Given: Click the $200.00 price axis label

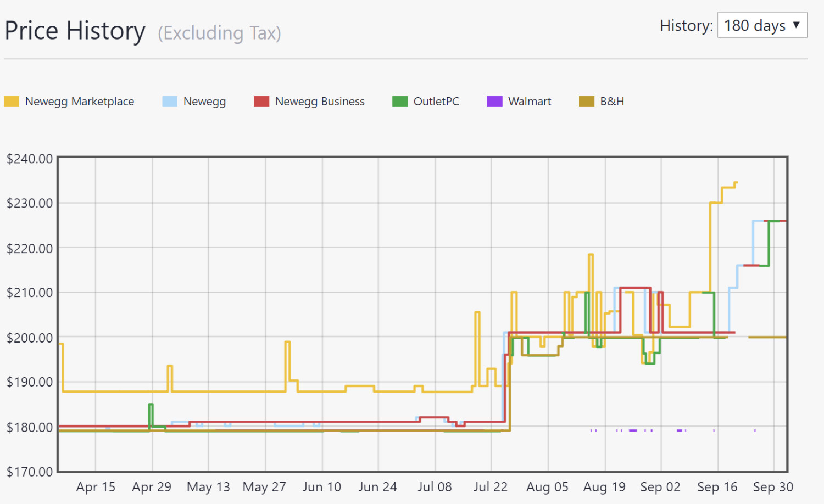Looking at the screenshot, I should [30, 338].
